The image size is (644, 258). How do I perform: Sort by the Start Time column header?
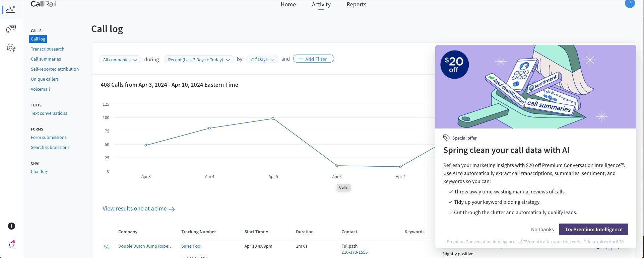point(256,232)
